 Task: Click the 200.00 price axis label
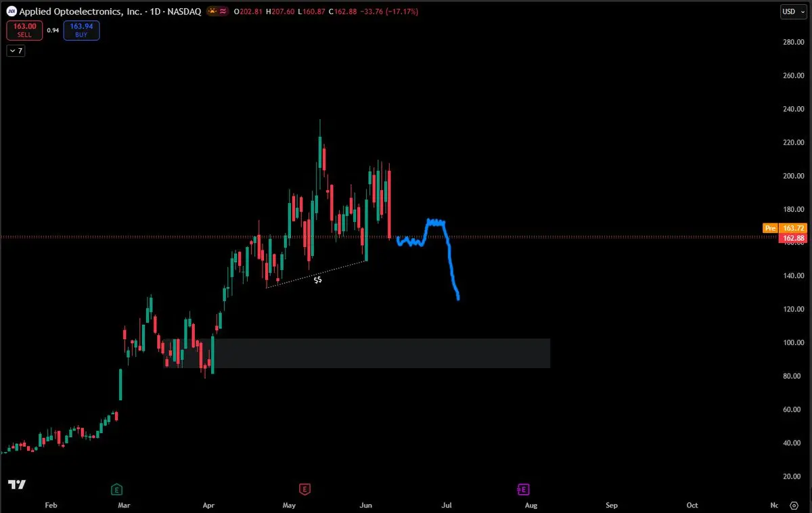(x=793, y=176)
